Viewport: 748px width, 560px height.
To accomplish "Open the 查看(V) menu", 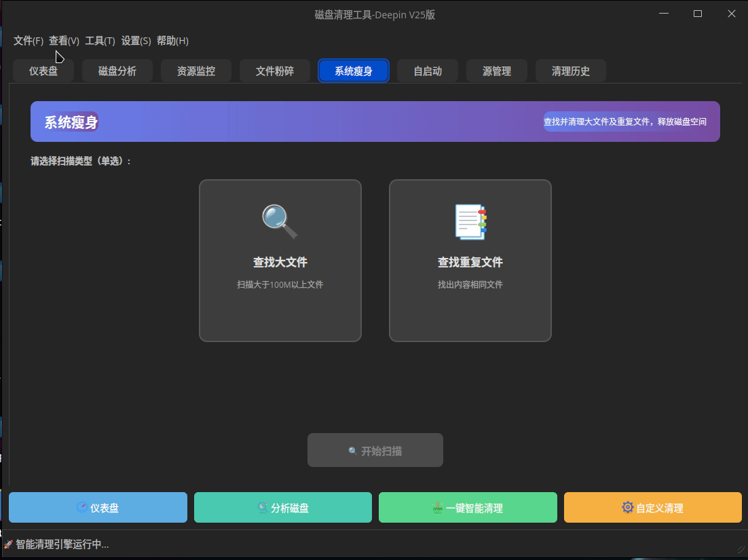I will tap(64, 41).
